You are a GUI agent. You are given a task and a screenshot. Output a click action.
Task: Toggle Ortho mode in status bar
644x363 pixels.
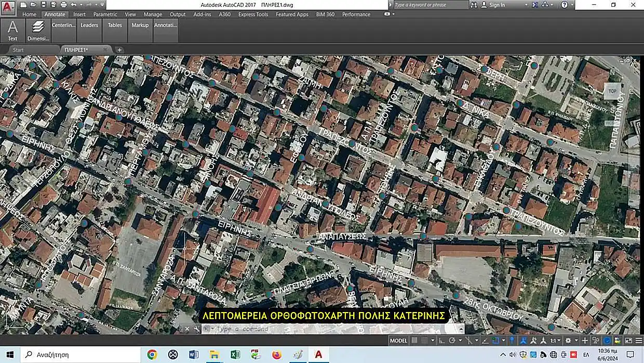[x=441, y=341]
